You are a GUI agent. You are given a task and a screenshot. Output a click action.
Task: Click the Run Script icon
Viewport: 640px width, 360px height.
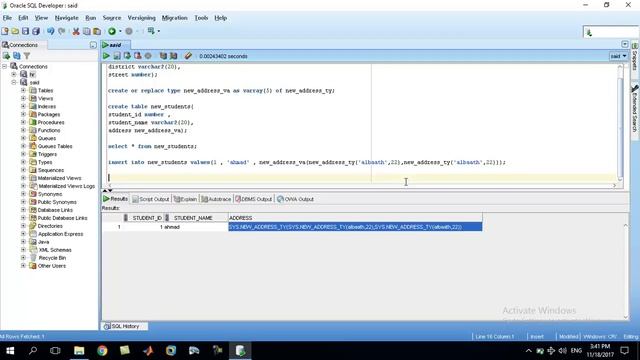pyautogui.click(x=117, y=56)
